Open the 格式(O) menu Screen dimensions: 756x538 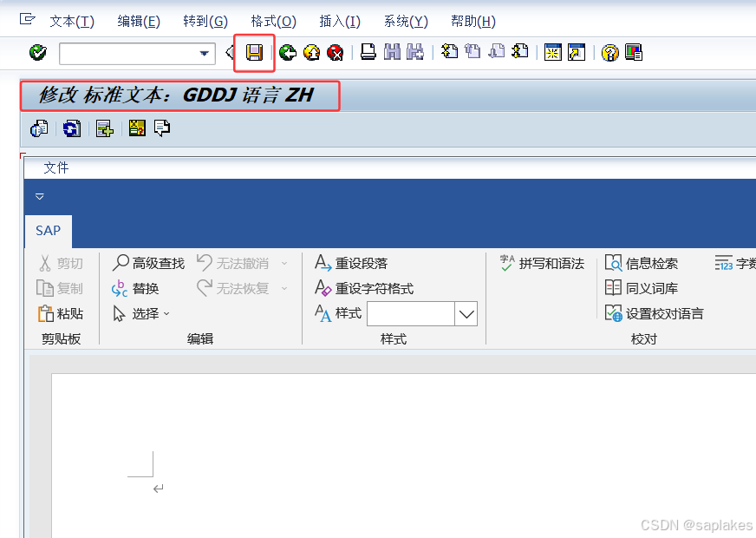(273, 21)
